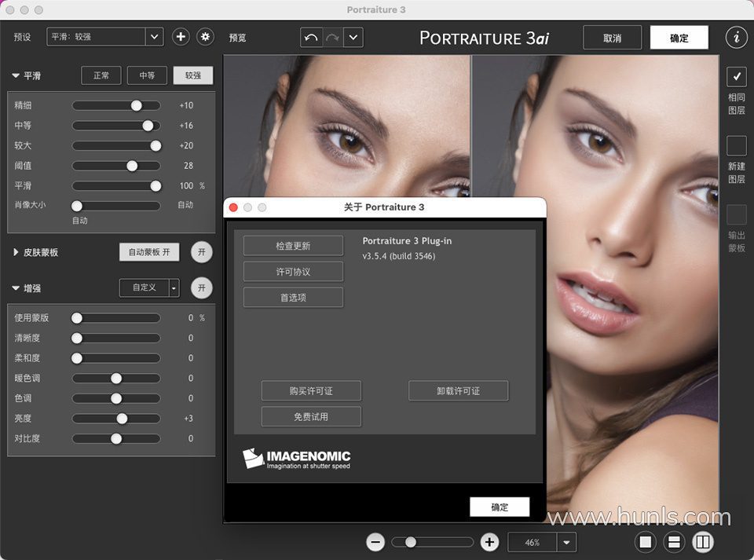The width and height of the screenshot is (754, 560).
Task: Click the info icon at top right
Action: point(736,37)
